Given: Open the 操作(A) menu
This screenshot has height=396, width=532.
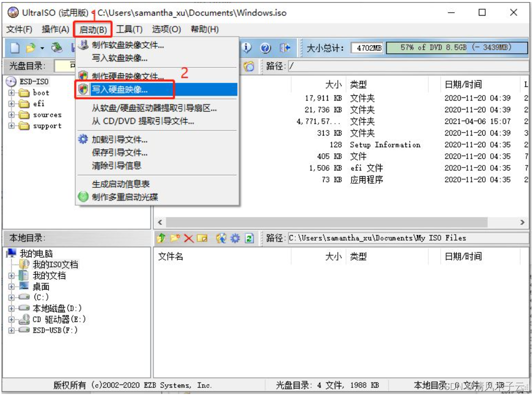Looking at the screenshot, I should click(55, 29).
